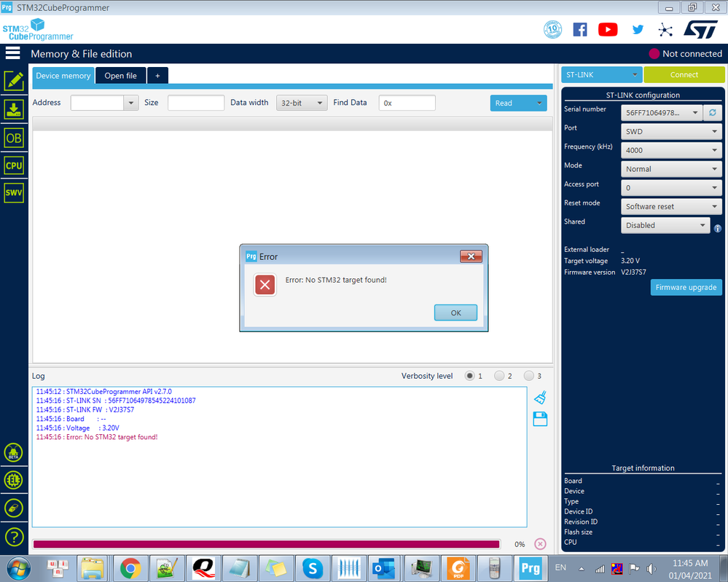
Task: Open the Serial number dropdown
Action: (x=662, y=112)
